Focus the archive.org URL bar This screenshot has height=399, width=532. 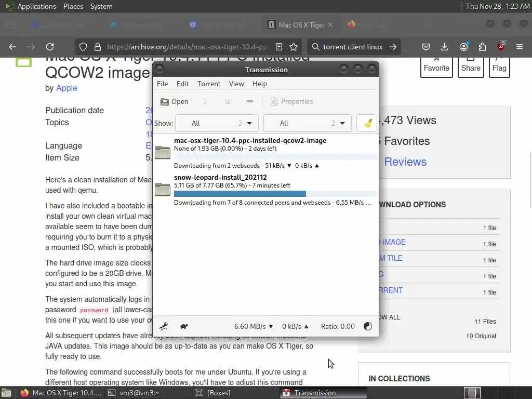187,47
